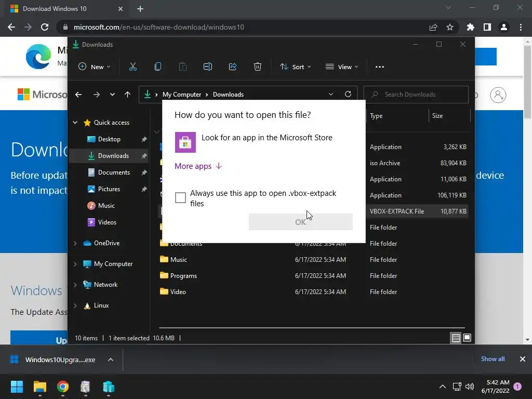Screen dimensions: 532x399
Task: Expand OneDrive tree node
Action: [75, 243]
